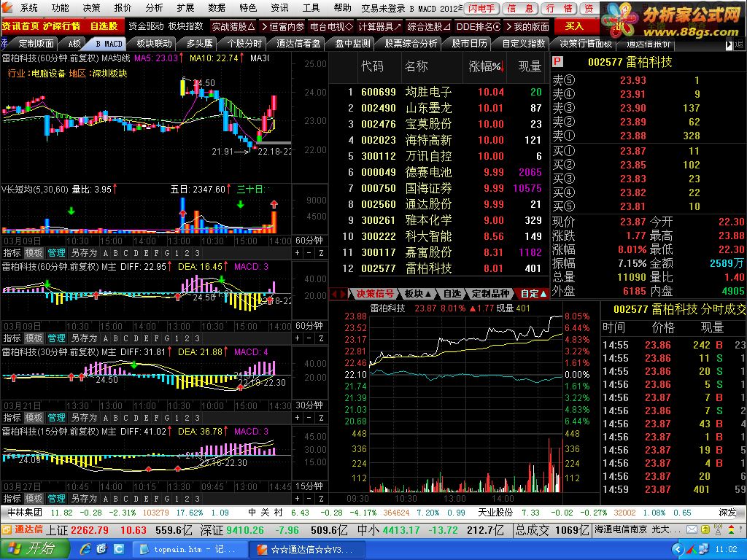Click the 上证 2262.79 index in status bar
Image resolution: width=747 pixels, height=560 pixels.
77,530
